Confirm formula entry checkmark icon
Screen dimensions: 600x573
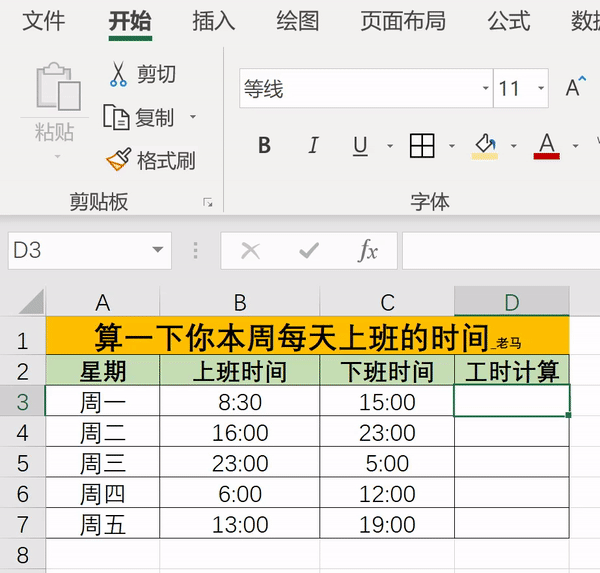[x=309, y=251]
